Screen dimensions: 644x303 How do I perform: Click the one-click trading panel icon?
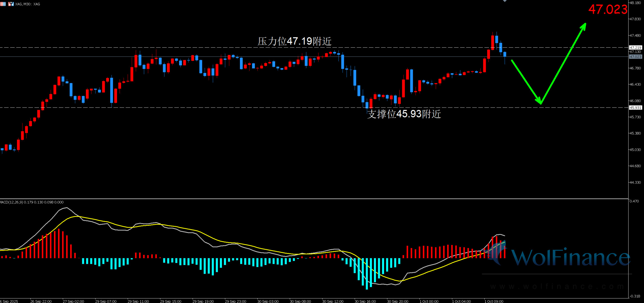click(11, 4)
